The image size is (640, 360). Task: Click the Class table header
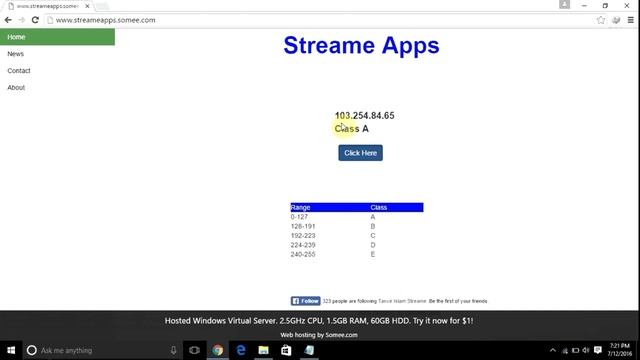(378, 207)
